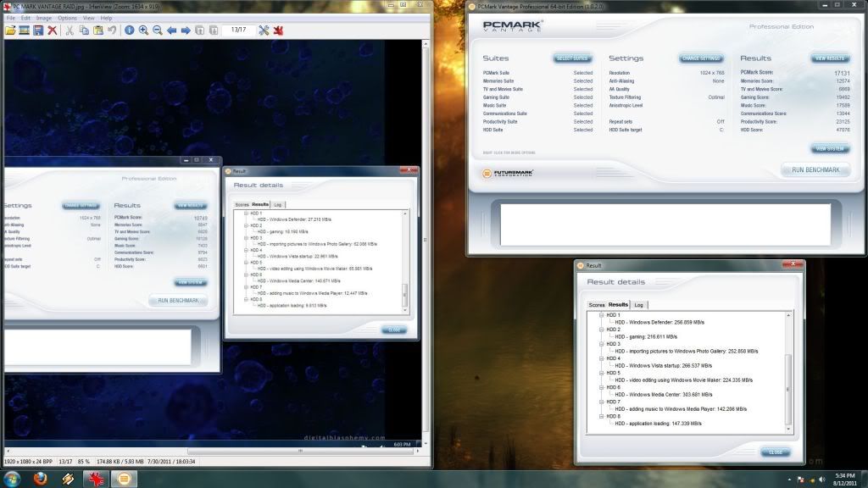Collapse the HDD 1 tree node
Image resolution: width=868 pixels, height=488 pixels.
pos(601,315)
